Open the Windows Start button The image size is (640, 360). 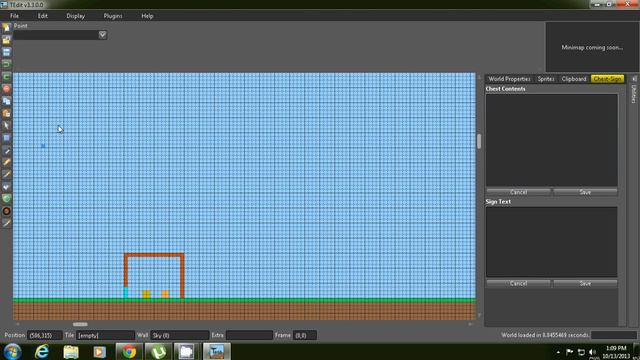(12, 351)
